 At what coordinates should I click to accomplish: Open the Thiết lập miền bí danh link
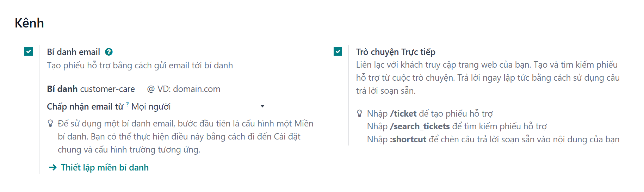pyautogui.click(x=105, y=167)
